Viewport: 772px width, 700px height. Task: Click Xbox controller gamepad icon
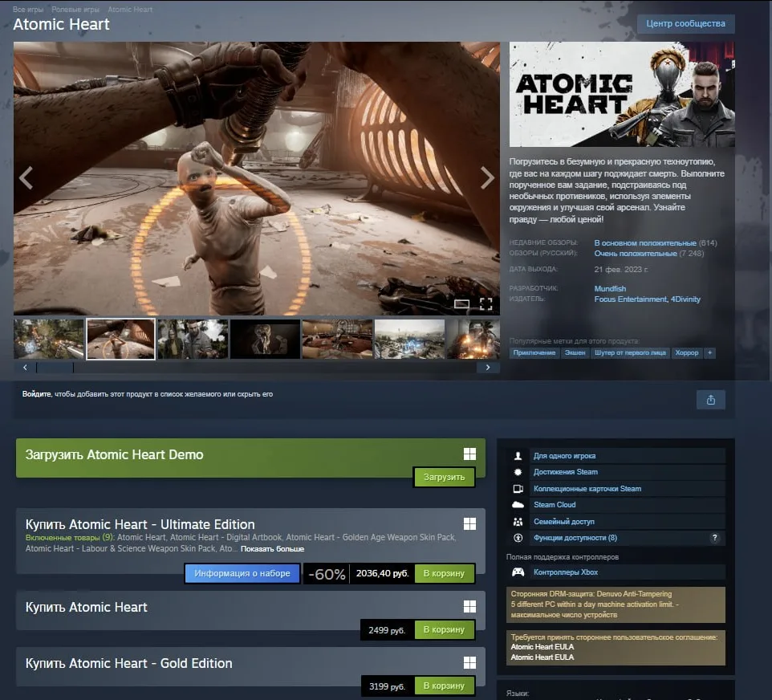click(x=518, y=572)
